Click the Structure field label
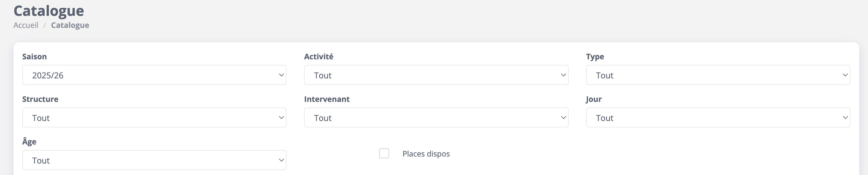 tap(40, 99)
